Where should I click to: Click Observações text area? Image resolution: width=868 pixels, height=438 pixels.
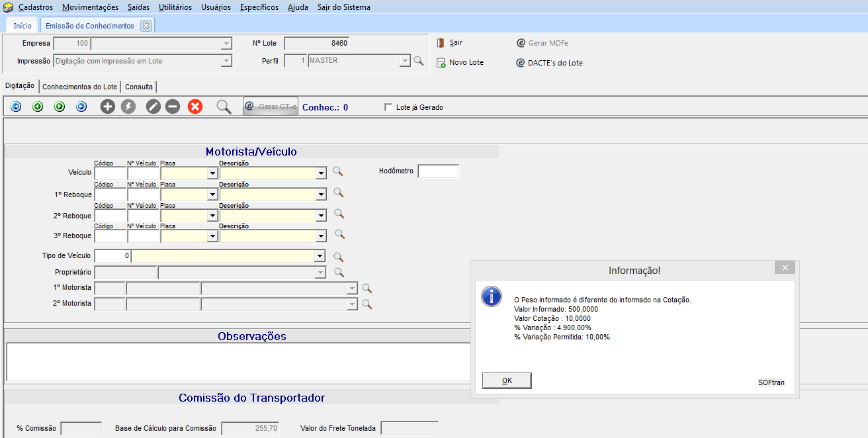(238, 361)
